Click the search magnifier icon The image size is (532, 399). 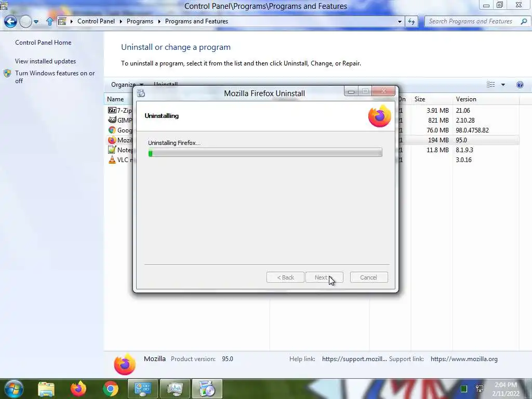pos(524,21)
